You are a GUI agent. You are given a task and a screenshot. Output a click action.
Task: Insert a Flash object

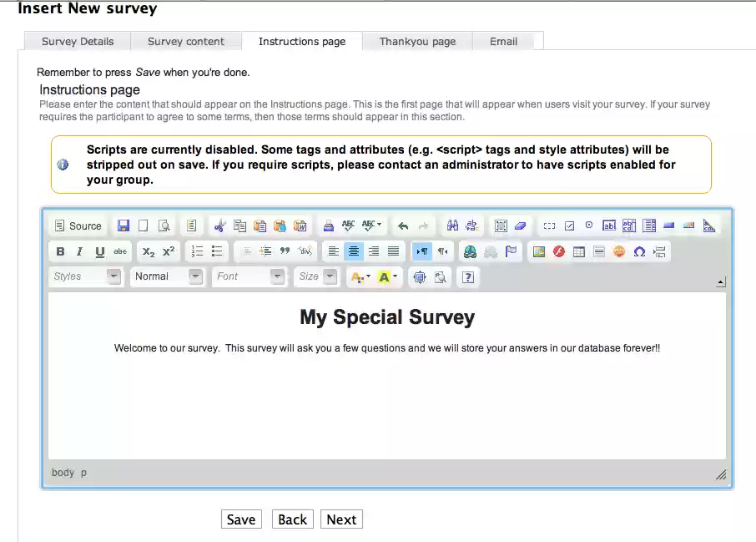pos(558,251)
